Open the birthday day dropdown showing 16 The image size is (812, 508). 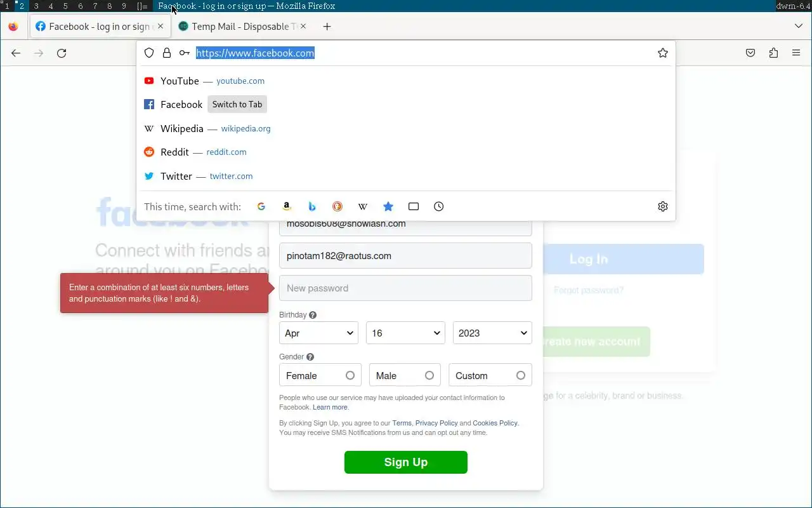point(405,333)
